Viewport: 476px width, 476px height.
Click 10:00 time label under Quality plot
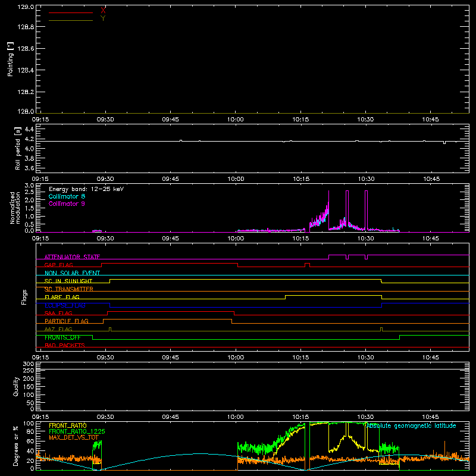(x=235, y=417)
